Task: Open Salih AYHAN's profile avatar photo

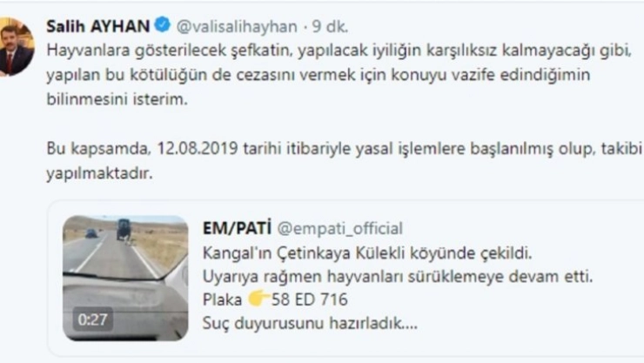Action: [x=16, y=47]
